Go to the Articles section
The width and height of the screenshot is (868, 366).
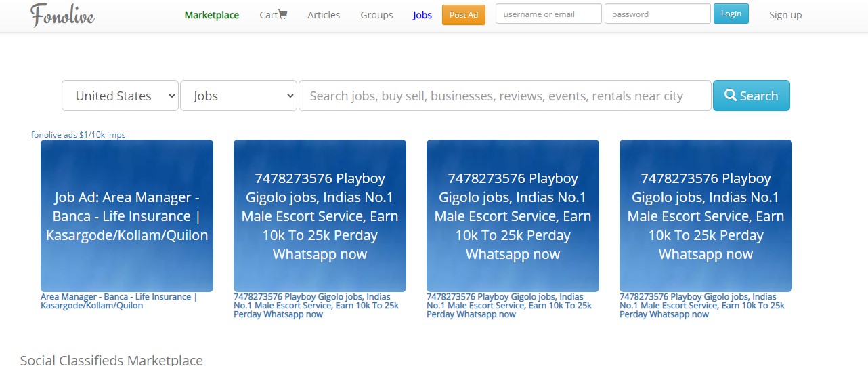pyautogui.click(x=324, y=15)
